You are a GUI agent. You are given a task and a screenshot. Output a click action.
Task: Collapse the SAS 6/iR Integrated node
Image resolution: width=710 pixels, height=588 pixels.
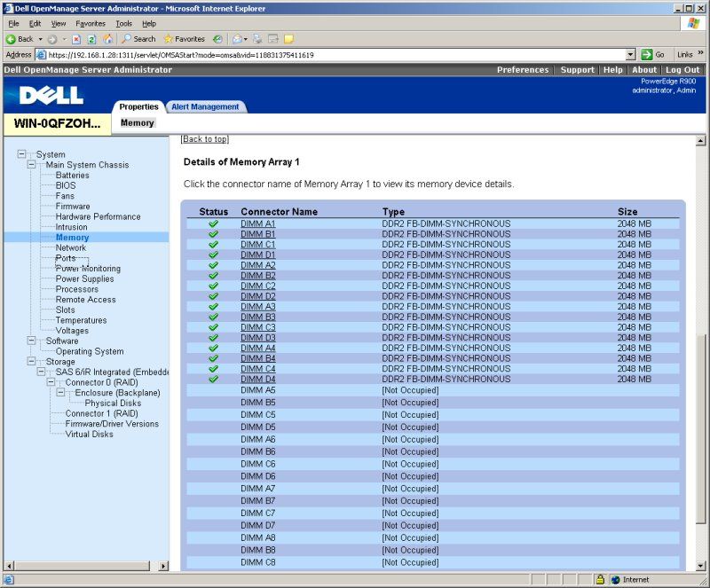[41, 372]
